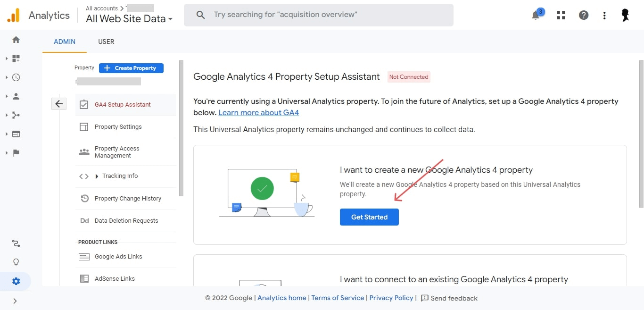This screenshot has width=644, height=310.
Task: Switch to the ADMIN tab
Action: tap(65, 42)
